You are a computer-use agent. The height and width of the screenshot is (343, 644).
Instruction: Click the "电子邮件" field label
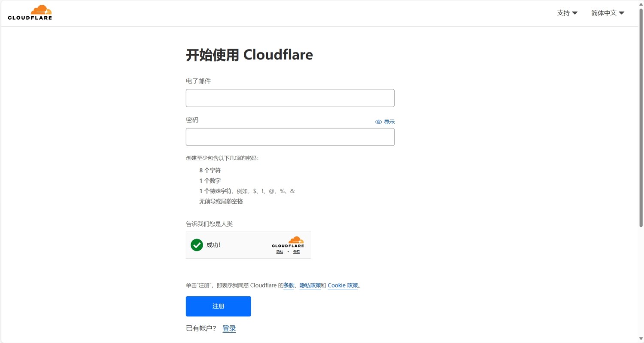tap(198, 81)
